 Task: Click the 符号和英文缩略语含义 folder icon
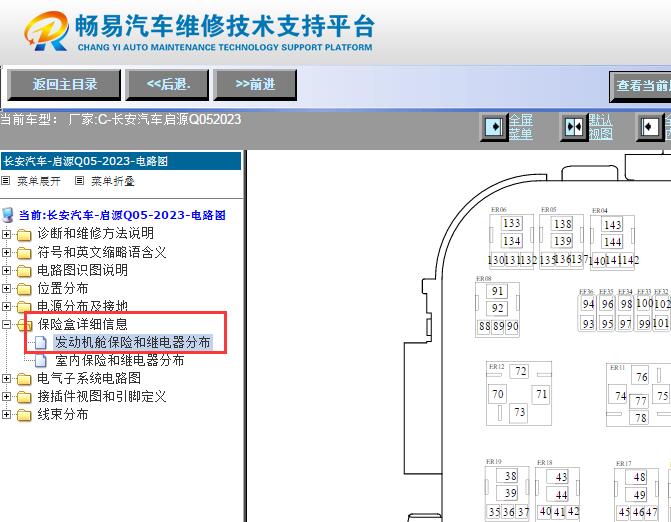(24, 252)
